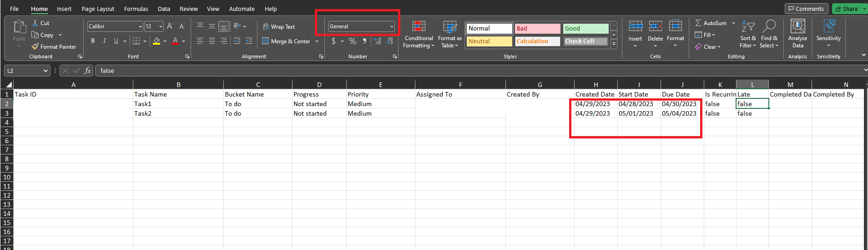Click Delete cells button

pos(655,33)
